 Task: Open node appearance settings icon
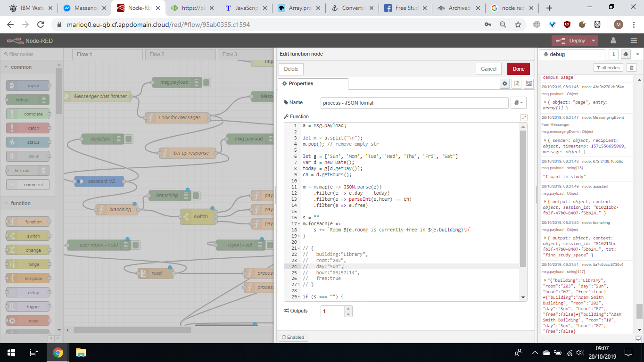point(528,83)
